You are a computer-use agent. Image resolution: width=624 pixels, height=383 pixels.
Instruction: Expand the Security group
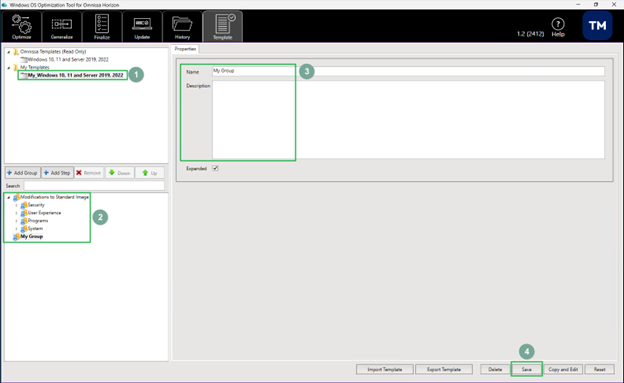(16, 205)
